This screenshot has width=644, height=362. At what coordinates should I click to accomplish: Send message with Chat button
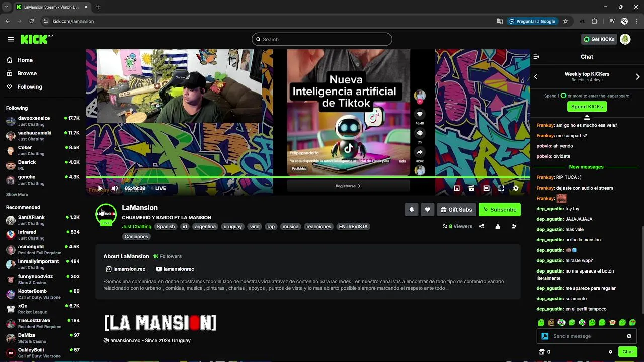[627, 352]
